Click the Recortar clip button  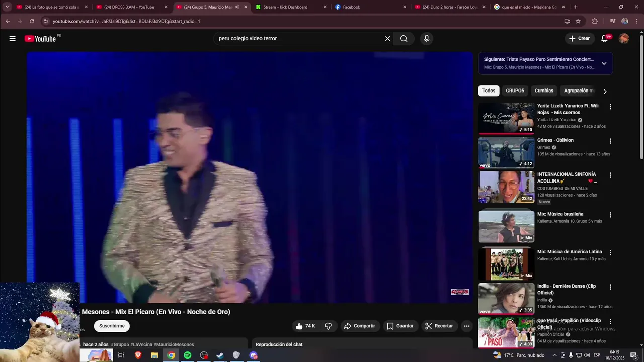click(x=439, y=326)
